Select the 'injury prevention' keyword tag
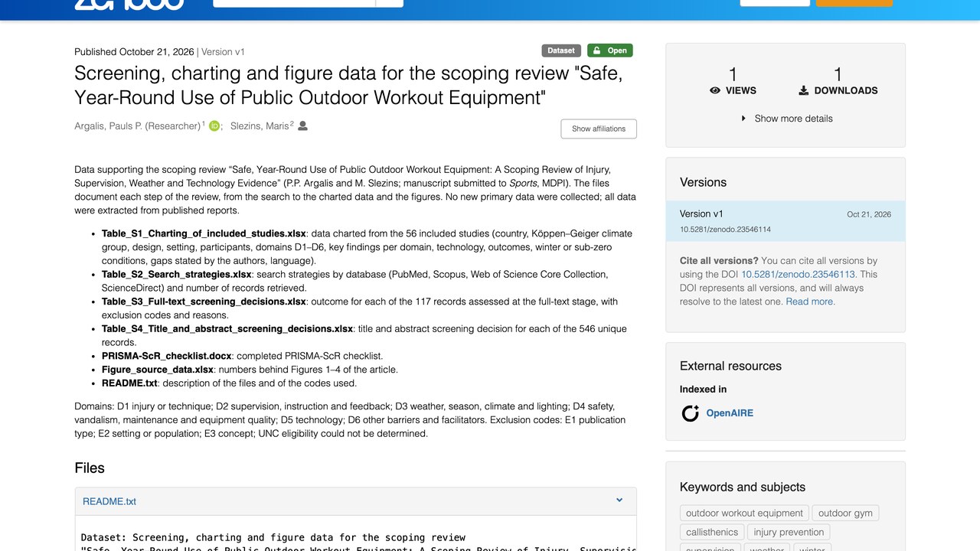 (789, 533)
